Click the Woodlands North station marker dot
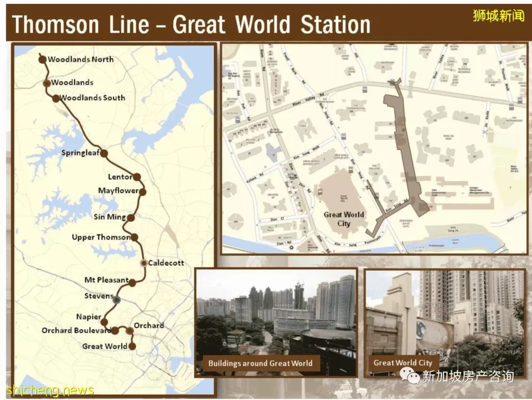532x400 pixels. pyautogui.click(x=42, y=60)
